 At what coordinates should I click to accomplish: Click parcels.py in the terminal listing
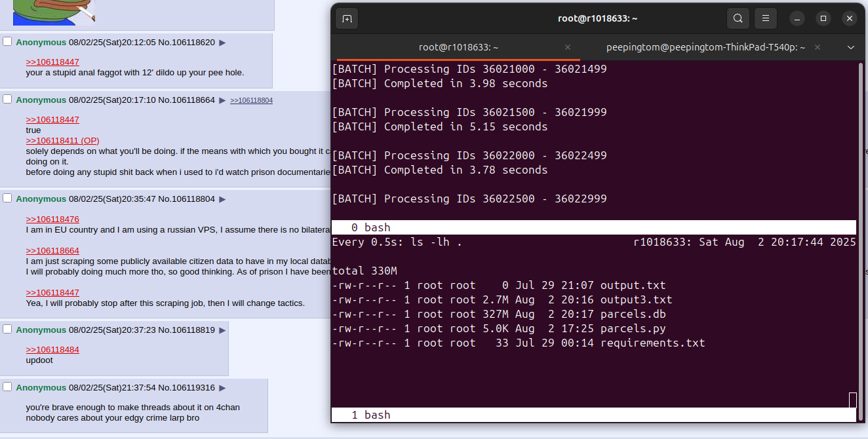[633, 329]
